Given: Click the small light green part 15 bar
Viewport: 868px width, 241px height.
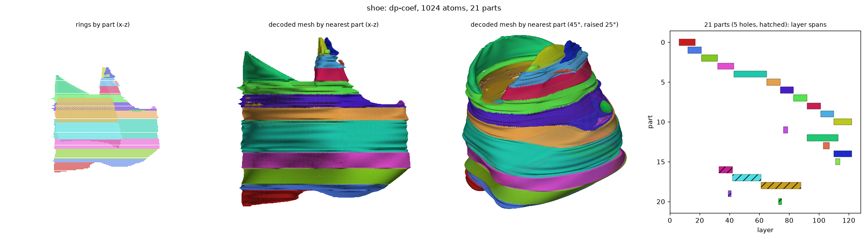Looking at the screenshot, I should [838, 162].
